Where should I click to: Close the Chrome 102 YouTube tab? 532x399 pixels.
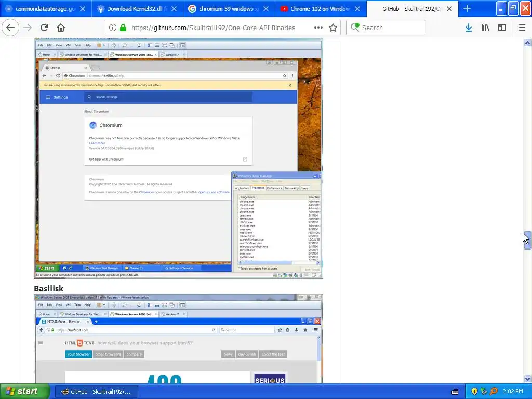pyautogui.click(x=357, y=9)
